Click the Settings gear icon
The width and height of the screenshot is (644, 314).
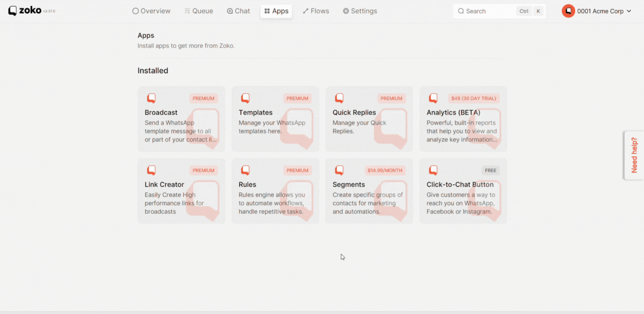[346, 11]
